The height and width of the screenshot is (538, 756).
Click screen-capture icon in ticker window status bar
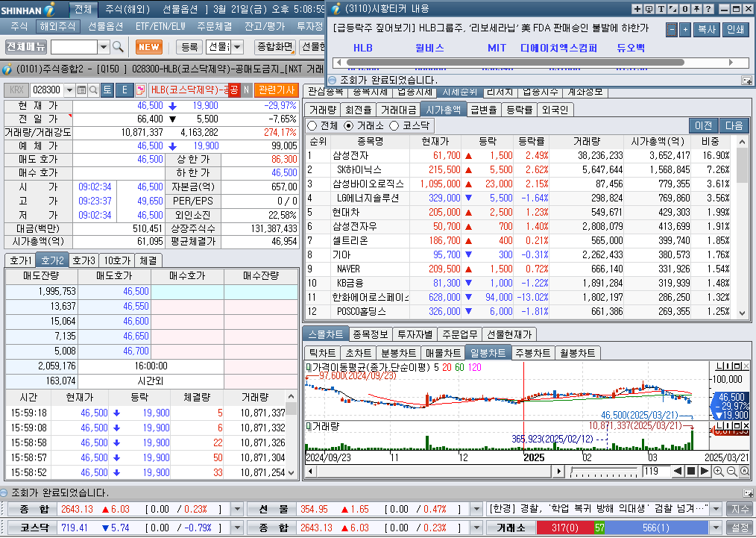click(x=747, y=80)
